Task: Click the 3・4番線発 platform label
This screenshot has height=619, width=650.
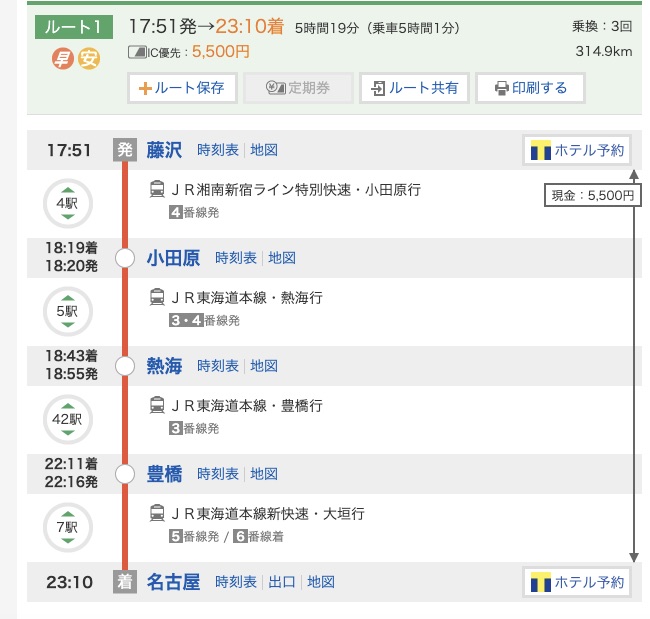Action: (204, 320)
